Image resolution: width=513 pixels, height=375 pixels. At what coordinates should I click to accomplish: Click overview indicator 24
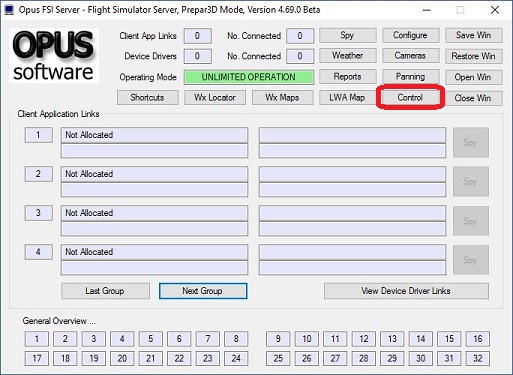point(236,359)
